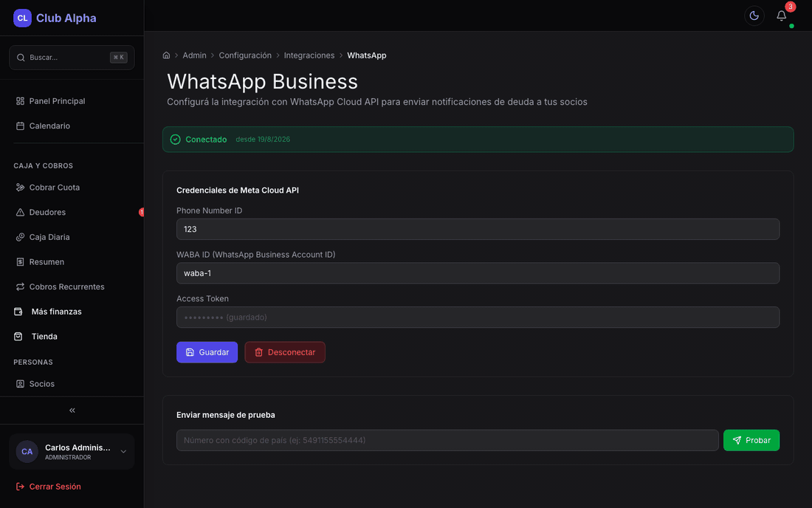The width and height of the screenshot is (812, 508).
Task: Click the Admin breadcrumb link
Action: coord(194,55)
